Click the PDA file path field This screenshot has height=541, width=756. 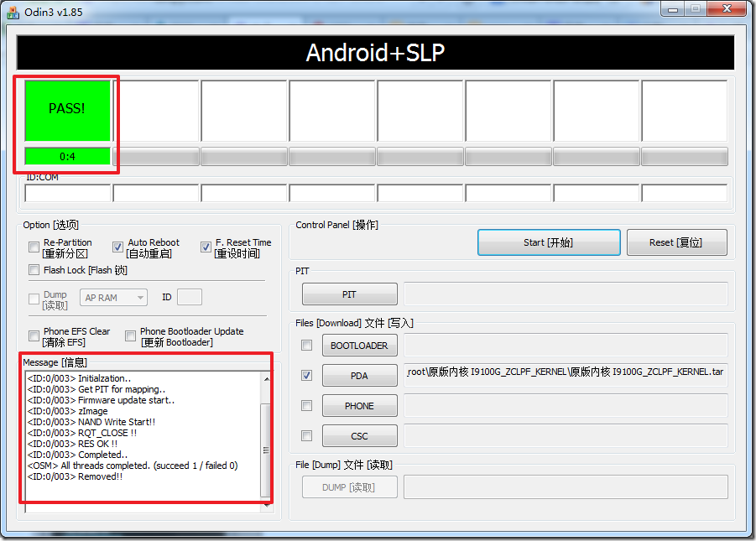566,376
